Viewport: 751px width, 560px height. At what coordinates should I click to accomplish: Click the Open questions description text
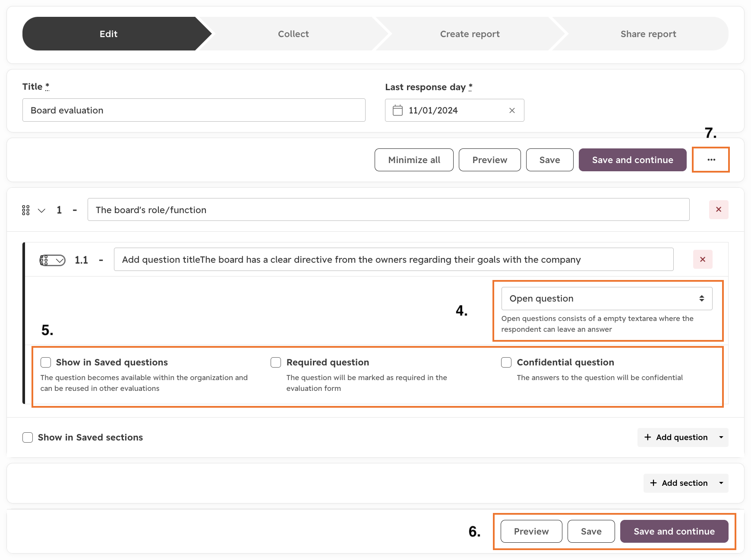tap(597, 324)
